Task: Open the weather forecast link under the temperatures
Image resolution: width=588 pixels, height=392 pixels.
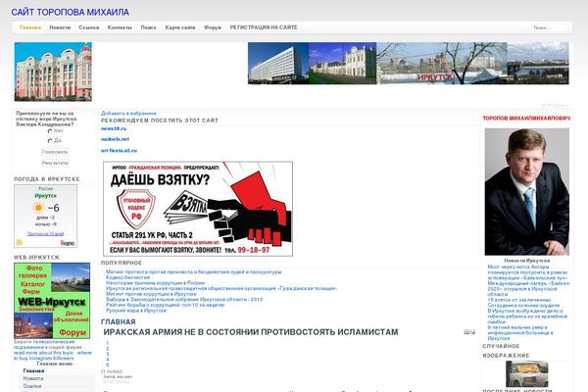Action: 45,233
